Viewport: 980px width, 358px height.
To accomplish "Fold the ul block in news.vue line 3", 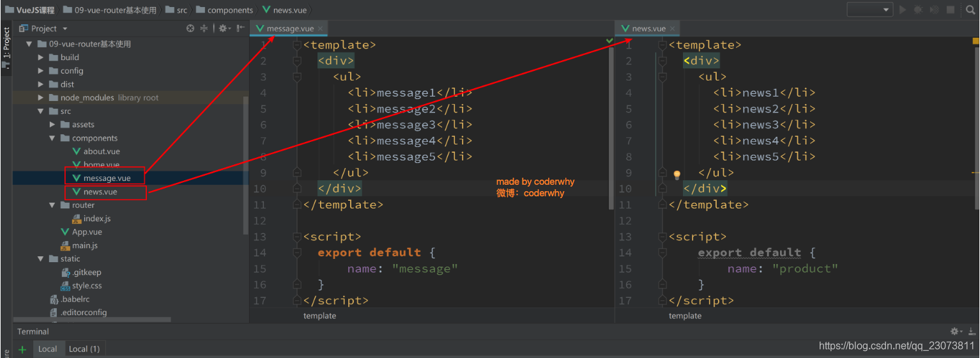I will [x=661, y=77].
